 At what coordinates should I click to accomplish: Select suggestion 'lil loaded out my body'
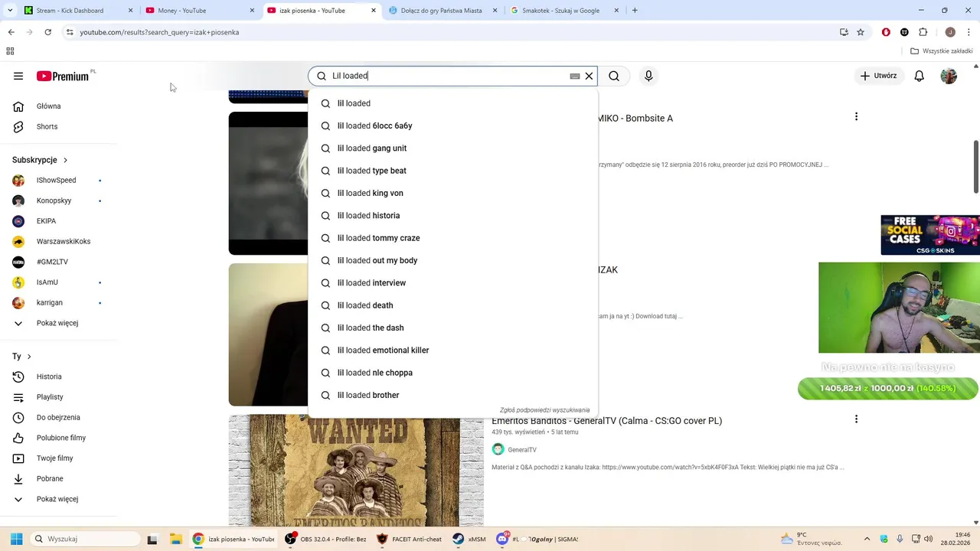click(x=452, y=260)
